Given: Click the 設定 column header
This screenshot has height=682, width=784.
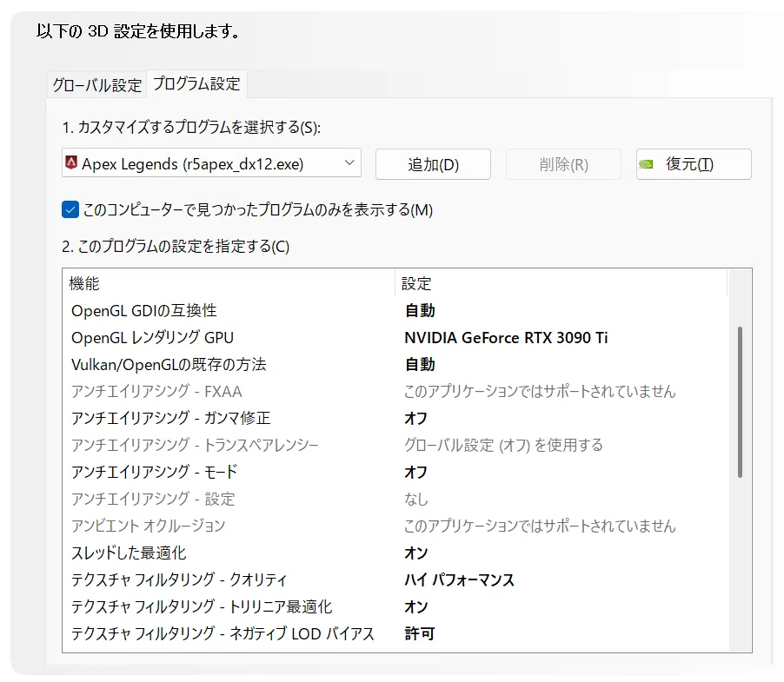Looking at the screenshot, I should coord(561,283).
